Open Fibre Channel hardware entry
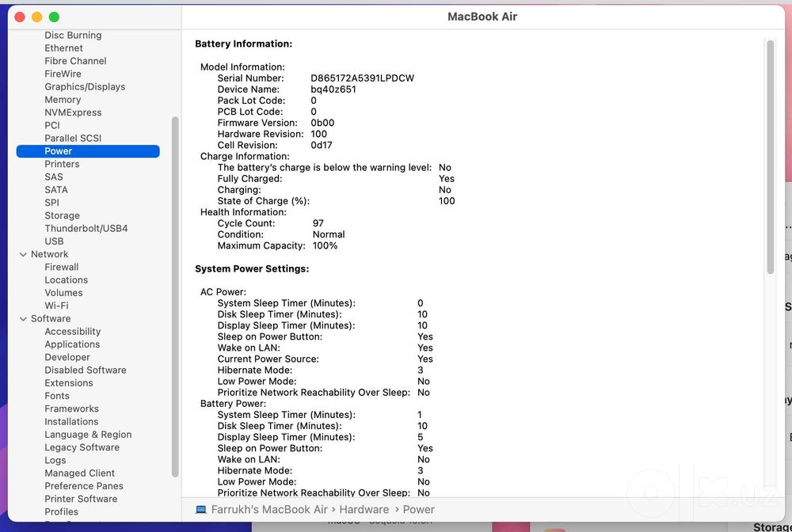Image resolution: width=792 pixels, height=532 pixels. [75, 61]
